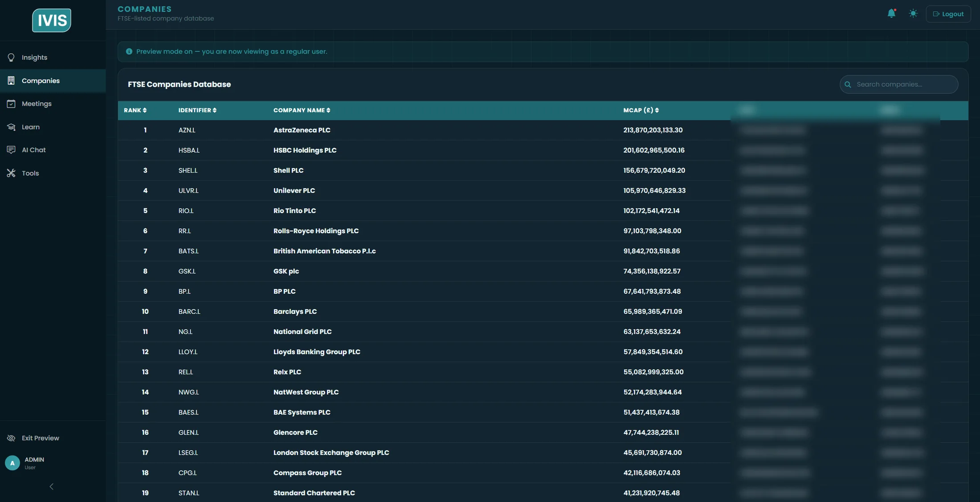Click market cap 97,103,798,348.00
Viewport: 980px width, 502px height.
652,231
